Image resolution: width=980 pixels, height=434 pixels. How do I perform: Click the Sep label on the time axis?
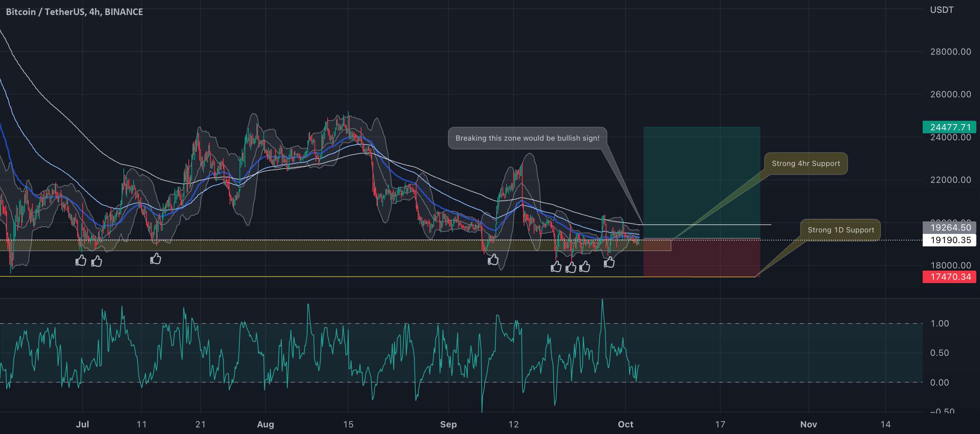[x=448, y=424]
